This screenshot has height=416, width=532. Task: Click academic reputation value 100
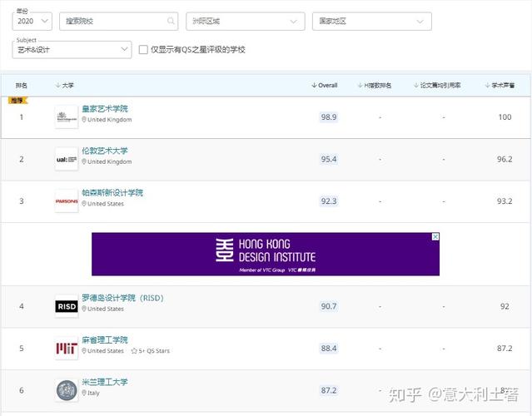[x=505, y=117]
